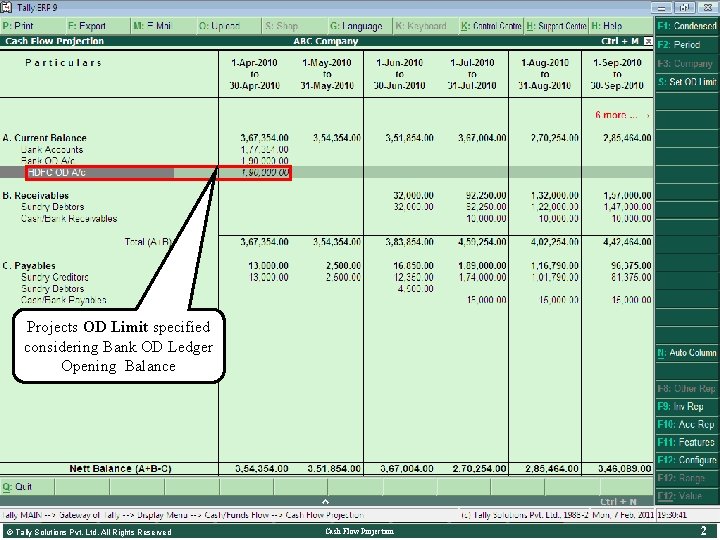
Task: Click the 1-Apr-2010 to 30-Apr-2010 column header
Action: (254, 74)
